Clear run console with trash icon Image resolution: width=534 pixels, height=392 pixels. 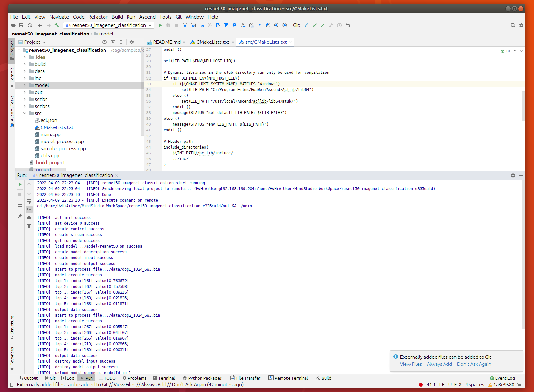tap(29, 226)
